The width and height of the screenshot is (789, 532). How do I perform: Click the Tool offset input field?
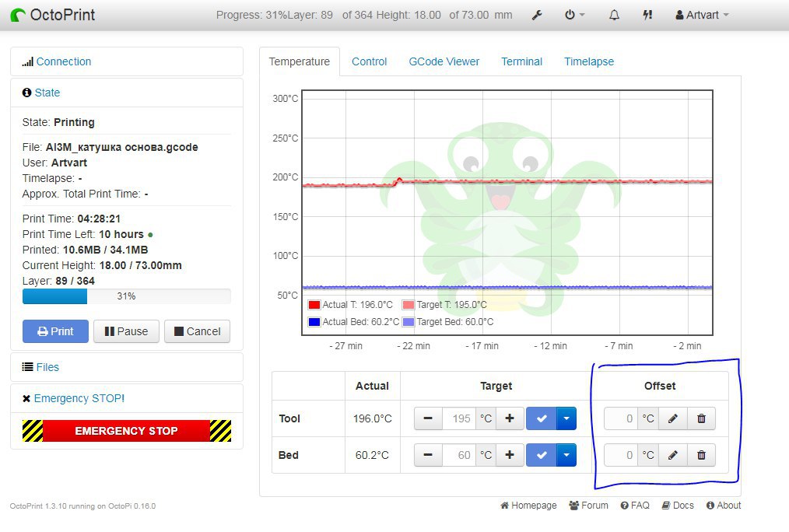coord(621,418)
